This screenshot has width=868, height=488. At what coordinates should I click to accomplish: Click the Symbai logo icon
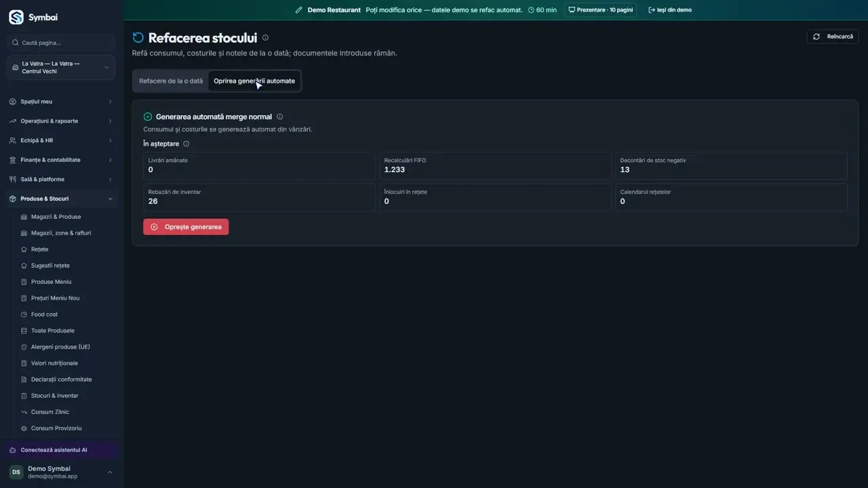[x=16, y=18]
